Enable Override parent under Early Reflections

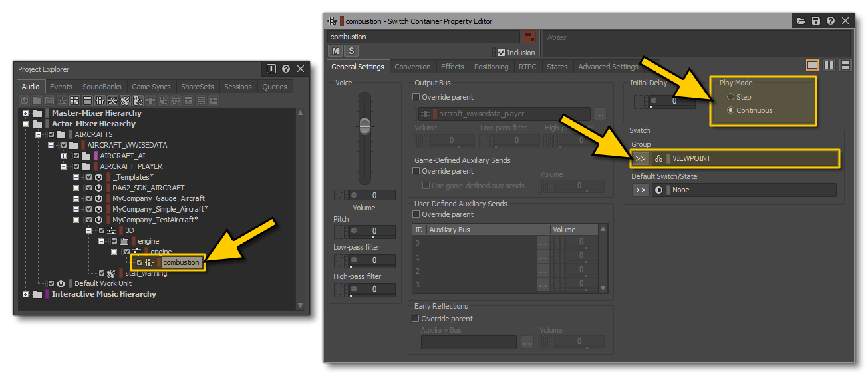click(x=416, y=319)
